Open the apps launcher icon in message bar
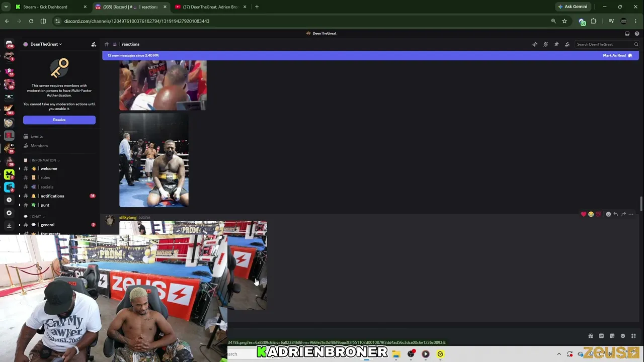Screen dimensions: 644x362 tap(633, 336)
